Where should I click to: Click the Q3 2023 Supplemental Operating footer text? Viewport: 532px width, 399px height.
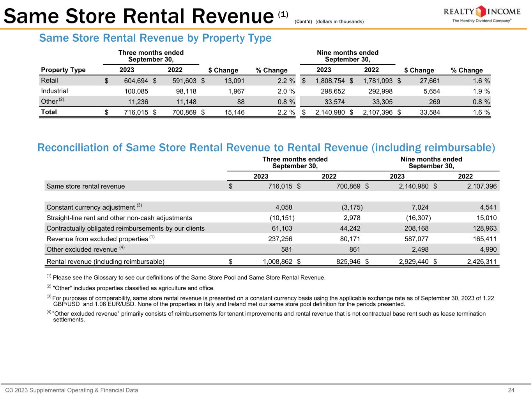(71, 390)
